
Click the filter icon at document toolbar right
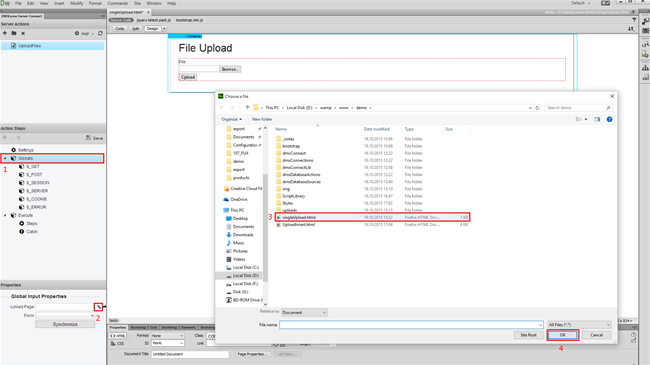pyautogui.click(x=634, y=20)
